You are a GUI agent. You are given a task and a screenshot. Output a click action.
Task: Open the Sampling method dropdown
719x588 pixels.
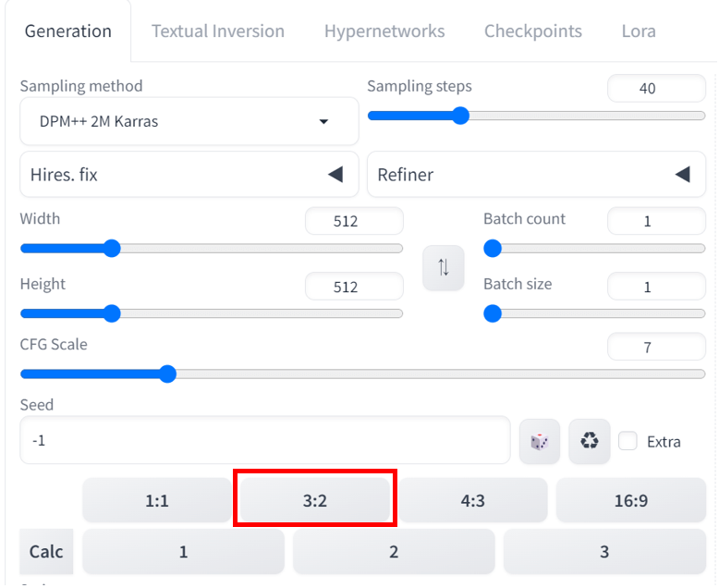pos(189,121)
